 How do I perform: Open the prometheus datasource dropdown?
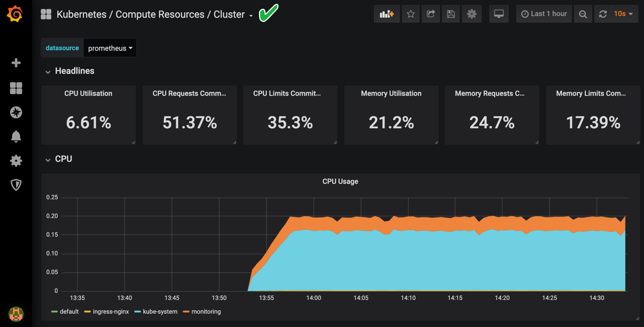point(110,48)
